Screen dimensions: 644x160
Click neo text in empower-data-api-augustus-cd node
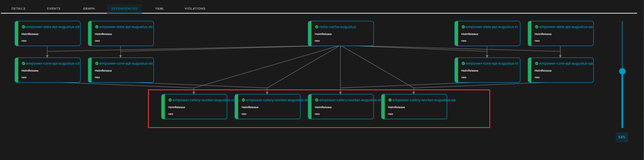coord(24,41)
